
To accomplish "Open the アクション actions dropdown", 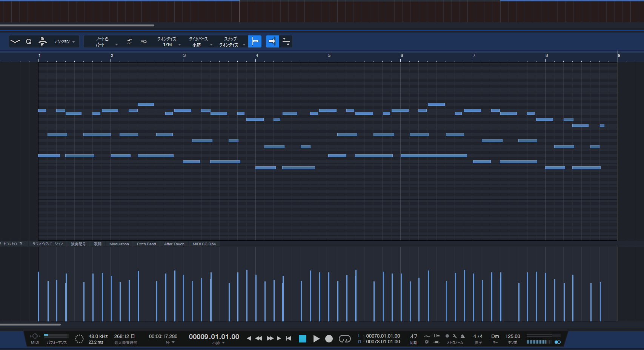I will (x=65, y=41).
